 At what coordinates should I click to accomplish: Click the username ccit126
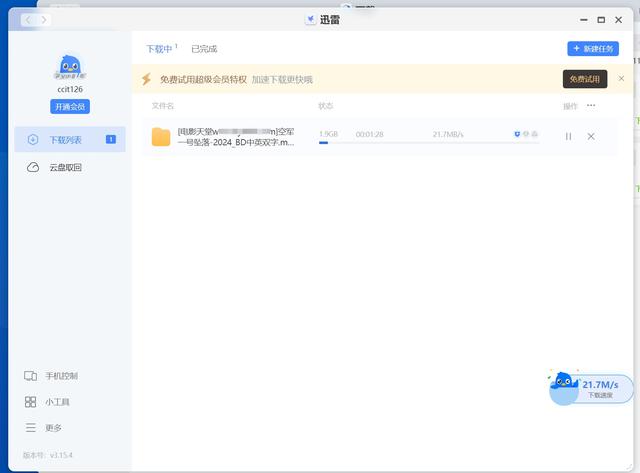(x=70, y=89)
